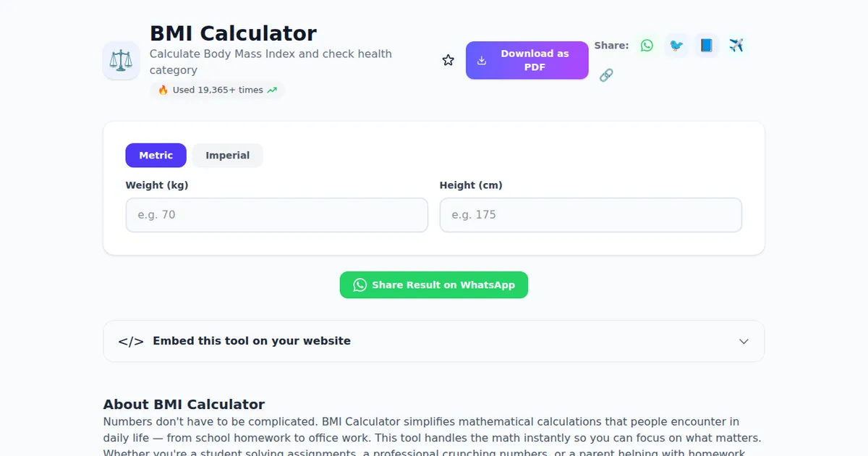Share via the Facebook book icon
The image size is (868, 456).
point(707,46)
